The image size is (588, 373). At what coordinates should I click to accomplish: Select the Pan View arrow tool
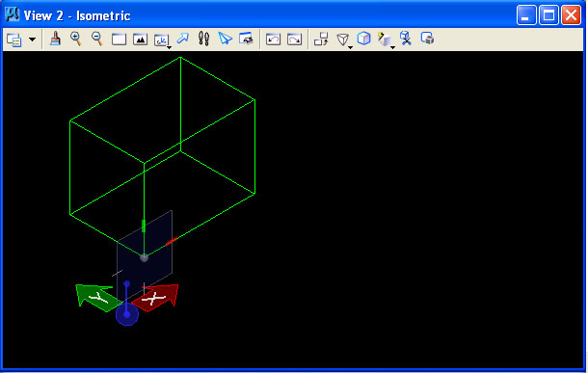(x=183, y=39)
